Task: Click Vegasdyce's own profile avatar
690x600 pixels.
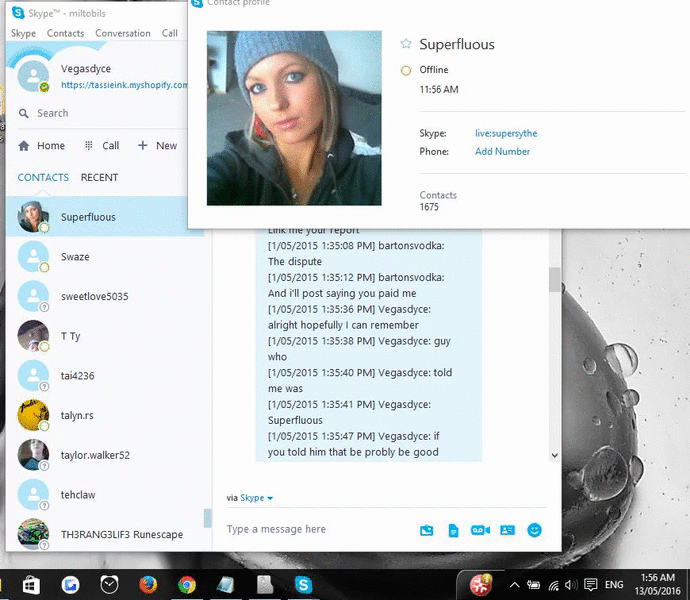Action: [33, 76]
